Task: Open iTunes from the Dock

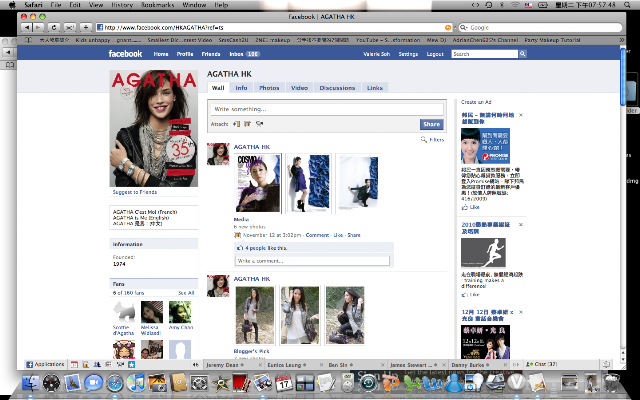Action: 136,383
